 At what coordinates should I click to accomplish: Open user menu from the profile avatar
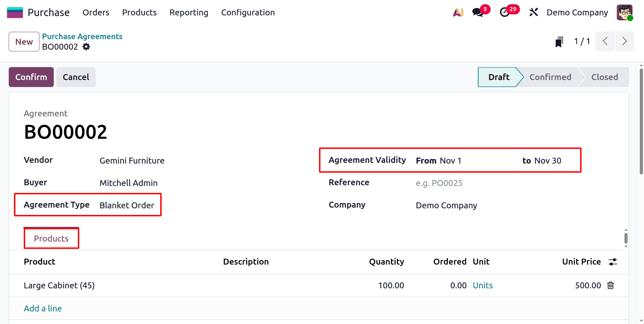(x=625, y=12)
